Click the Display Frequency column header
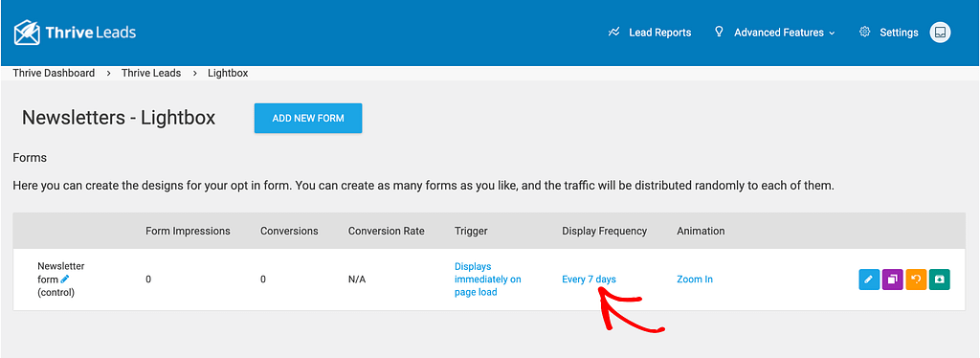980x358 pixels. pyautogui.click(x=605, y=232)
